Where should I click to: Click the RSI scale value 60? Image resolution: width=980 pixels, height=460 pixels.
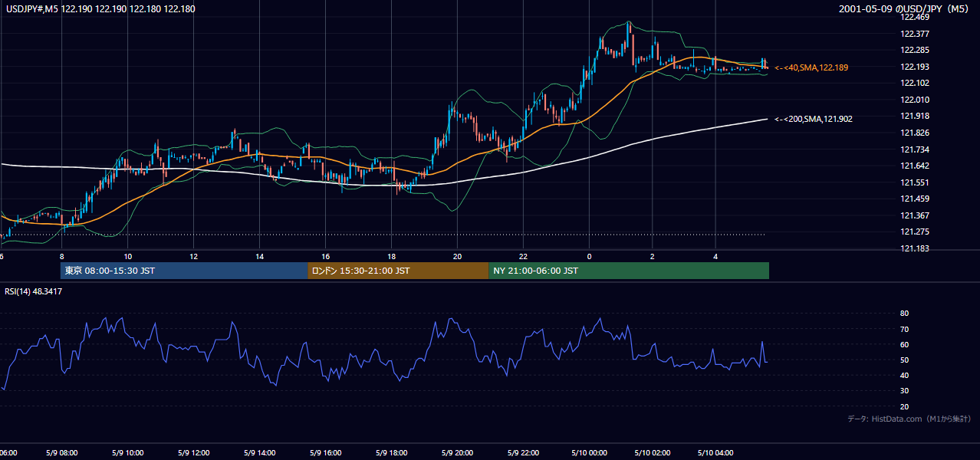click(x=904, y=344)
